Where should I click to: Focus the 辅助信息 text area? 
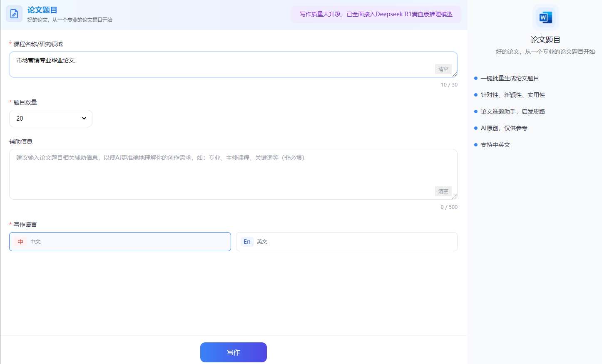233,174
